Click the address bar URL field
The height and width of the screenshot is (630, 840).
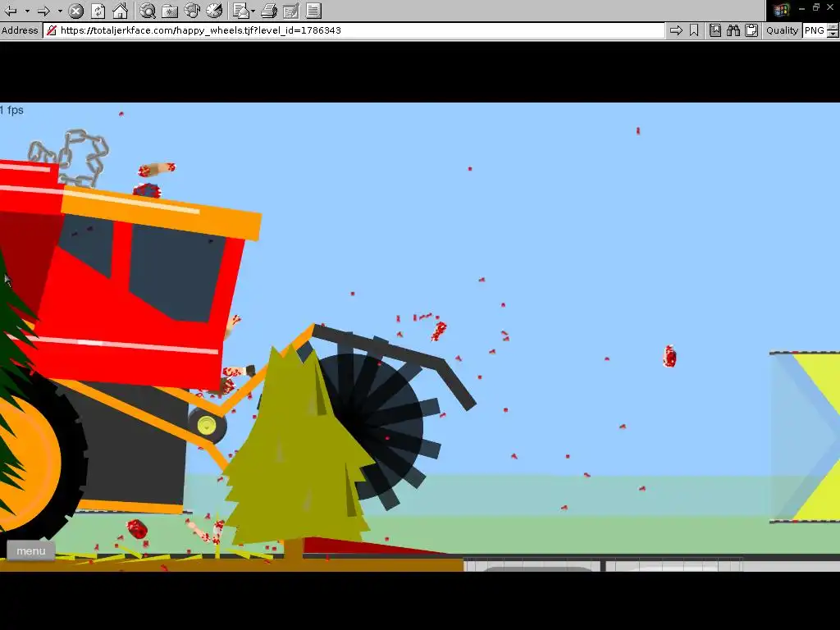(x=354, y=30)
